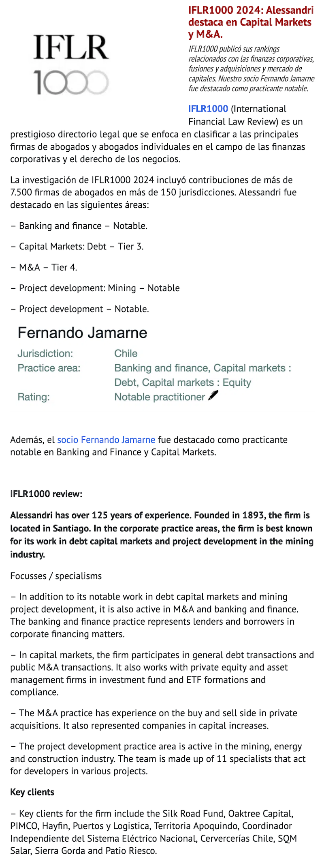324x868 pixels.
Task: Open the blue IFLR1000 link
Action: [208, 109]
